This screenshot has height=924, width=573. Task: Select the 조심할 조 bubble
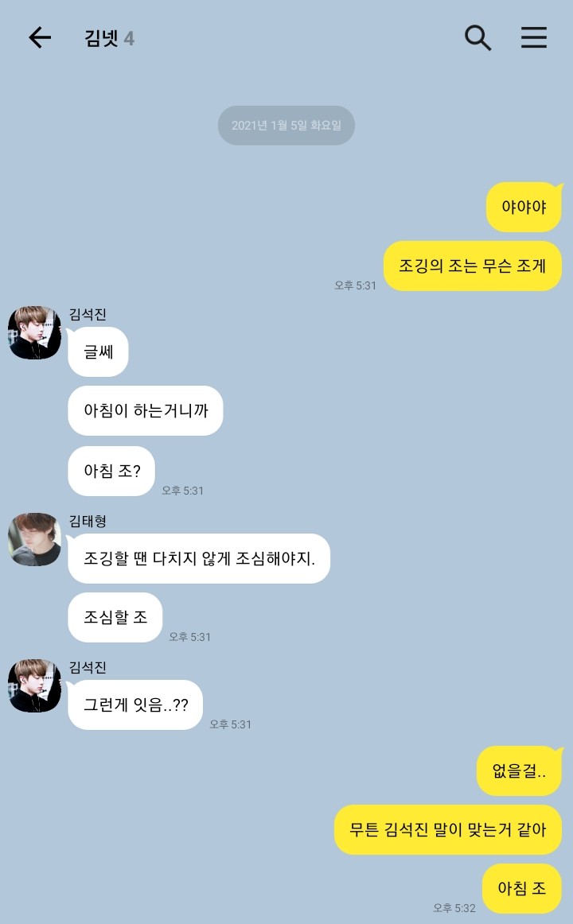point(115,618)
